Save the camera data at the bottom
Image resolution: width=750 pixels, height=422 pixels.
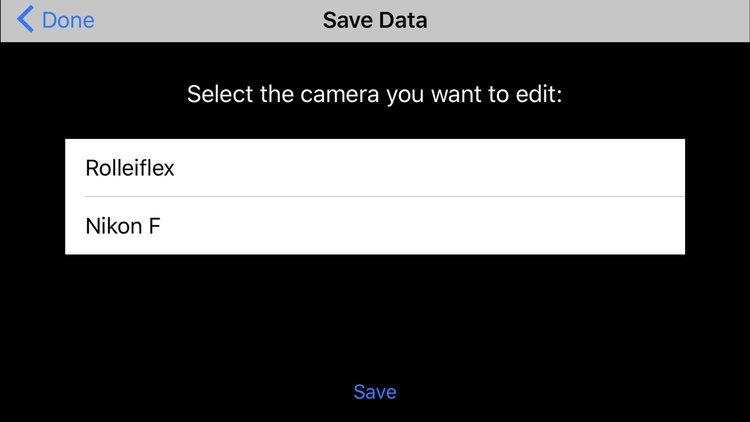[375, 392]
